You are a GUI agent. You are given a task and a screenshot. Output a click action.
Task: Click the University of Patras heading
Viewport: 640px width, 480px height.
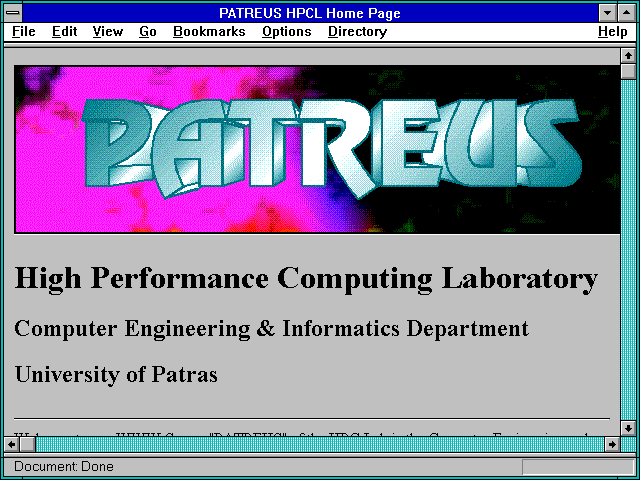116,374
